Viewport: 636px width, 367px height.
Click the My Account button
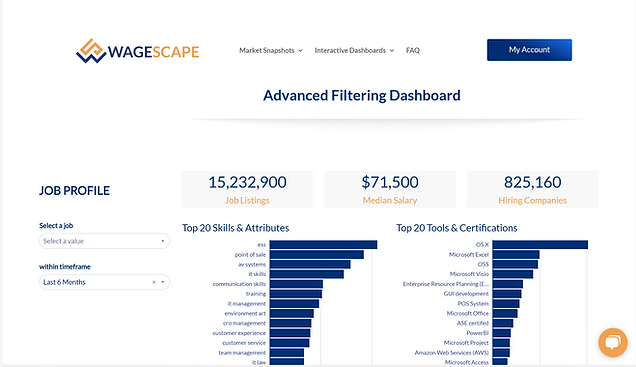(529, 50)
